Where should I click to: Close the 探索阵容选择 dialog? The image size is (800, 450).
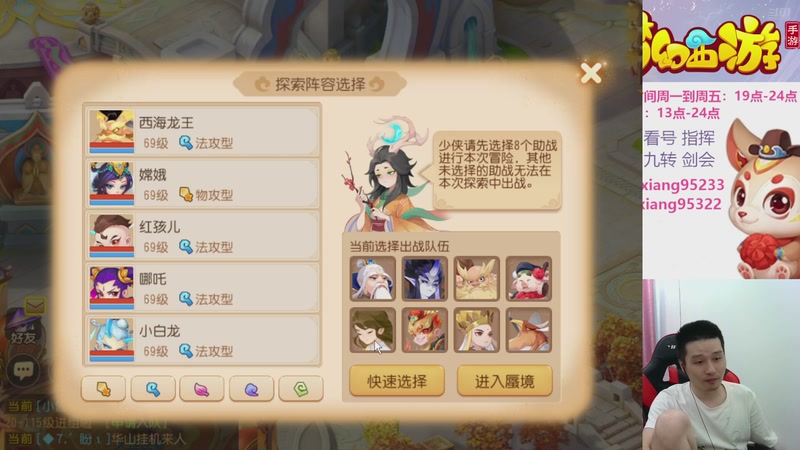pos(591,73)
